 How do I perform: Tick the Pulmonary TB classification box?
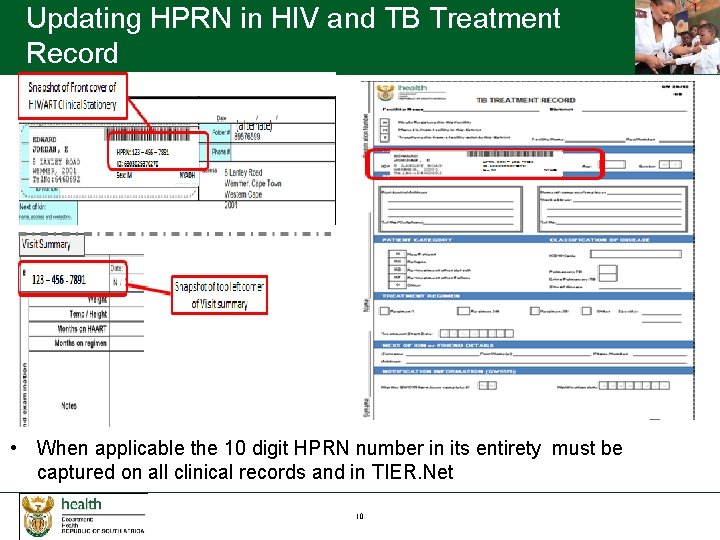pyautogui.click(x=608, y=269)
